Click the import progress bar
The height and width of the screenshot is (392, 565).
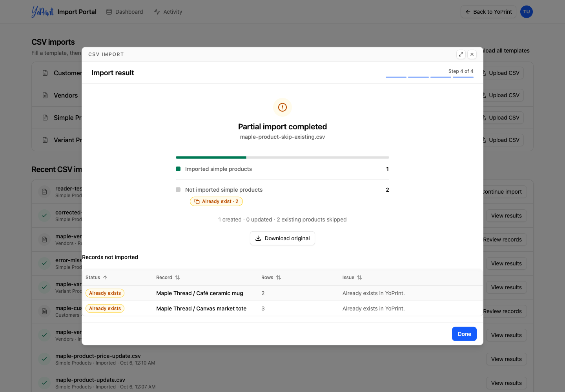[x=282, y=158]
